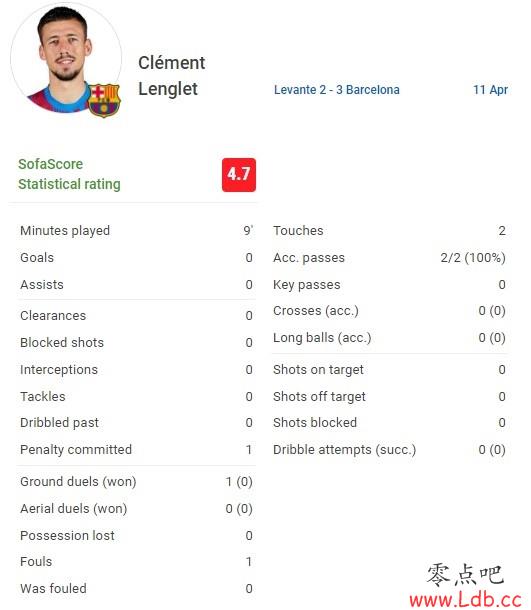
Task: Click the Dribble attempts (succ.) row
Action: 389,450
